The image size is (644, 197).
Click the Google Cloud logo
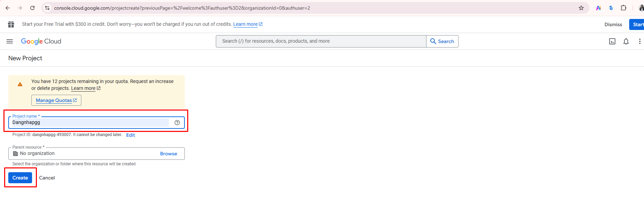tap(41, 41)
